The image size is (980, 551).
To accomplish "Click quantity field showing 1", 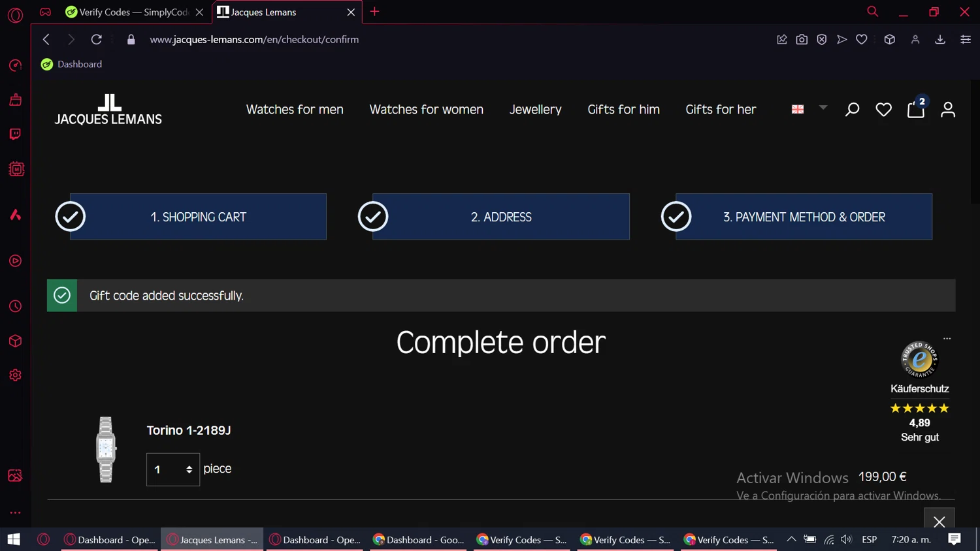I will pyautogui.click(x=172, y=469).
